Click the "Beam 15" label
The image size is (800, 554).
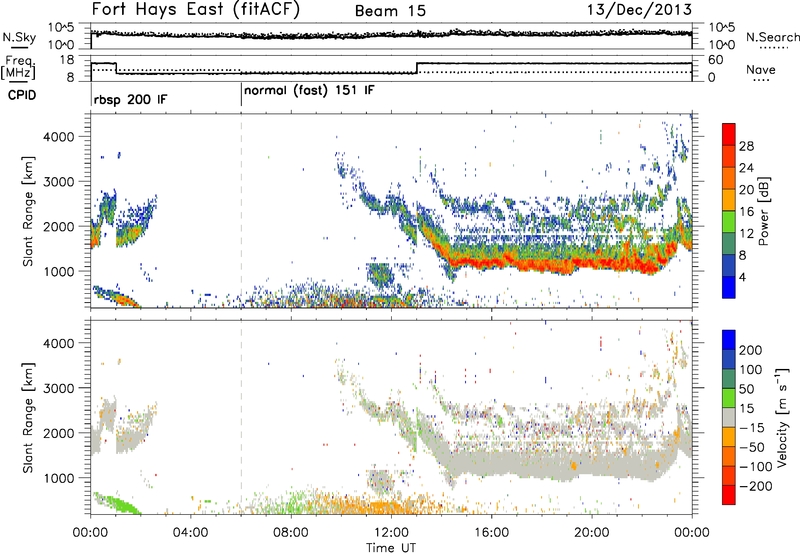click(390, 11)
